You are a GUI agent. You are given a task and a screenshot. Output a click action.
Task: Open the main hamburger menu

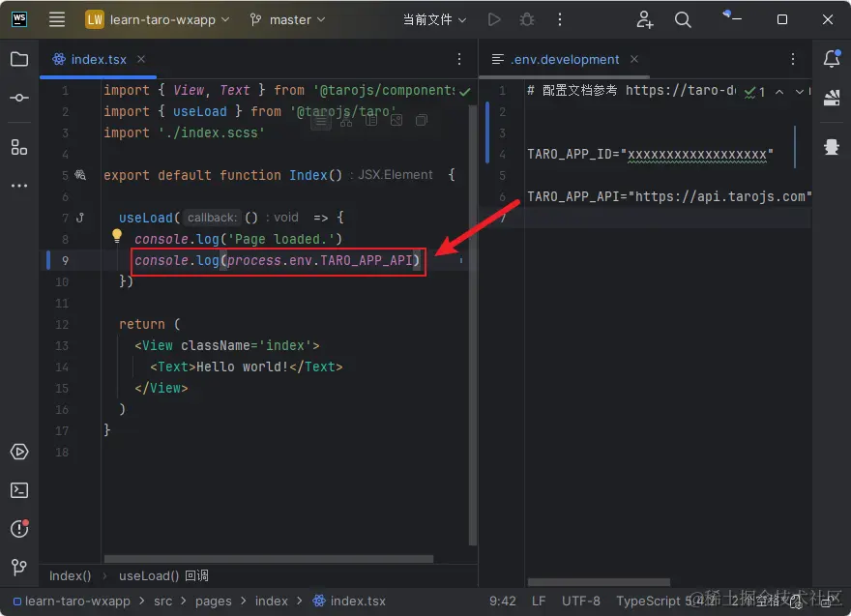pyautogui.click(x=56, y=19)
